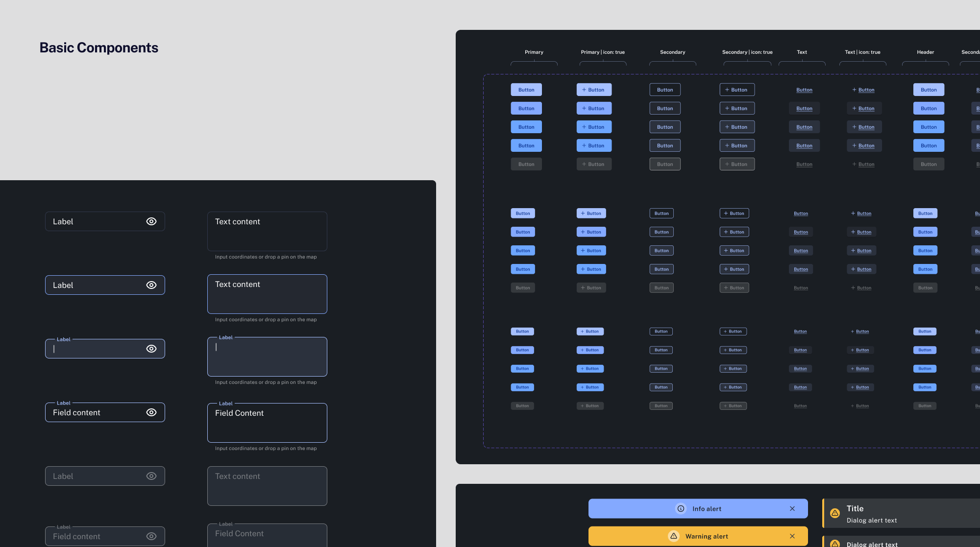Click the top large Primary Button
980x547 pixels.
[526, 90]
